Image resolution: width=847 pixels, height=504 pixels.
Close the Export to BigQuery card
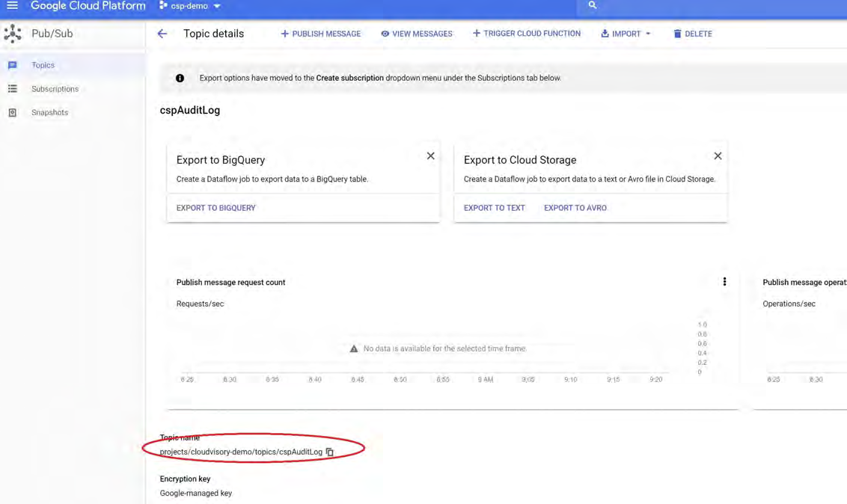coord(430,156)
